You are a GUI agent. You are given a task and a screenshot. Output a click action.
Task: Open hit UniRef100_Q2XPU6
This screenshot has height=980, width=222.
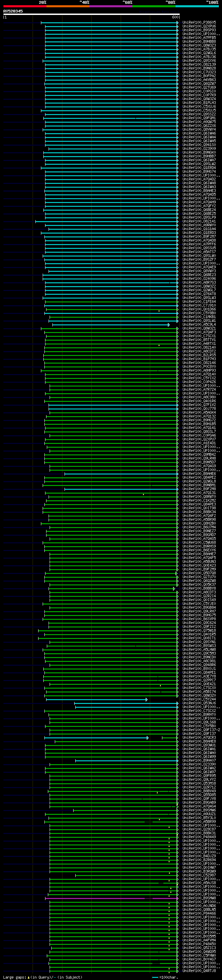199,26
